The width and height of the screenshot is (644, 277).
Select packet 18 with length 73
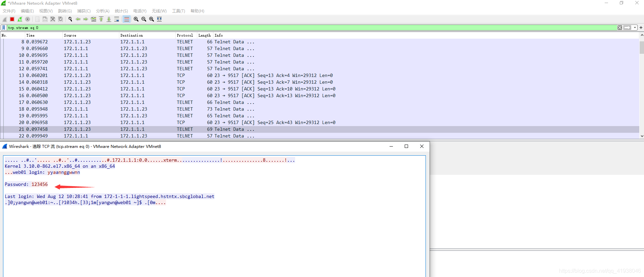pos(319,109)
